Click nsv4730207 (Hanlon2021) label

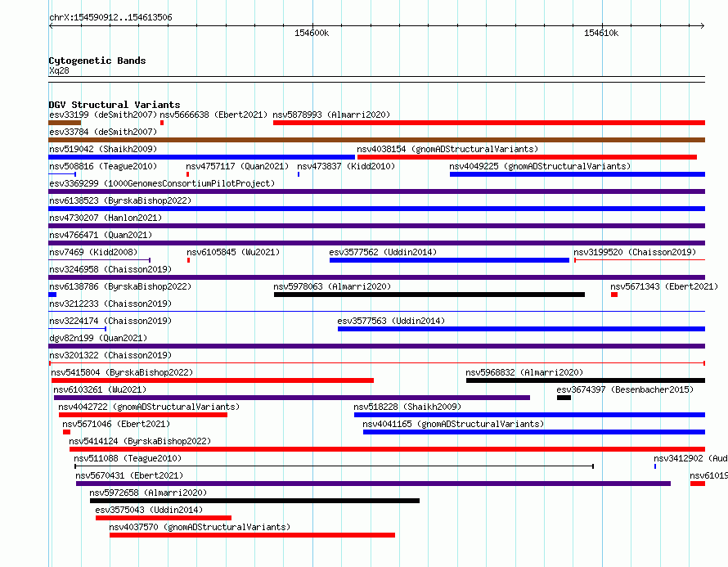click(x=106, y=218)
